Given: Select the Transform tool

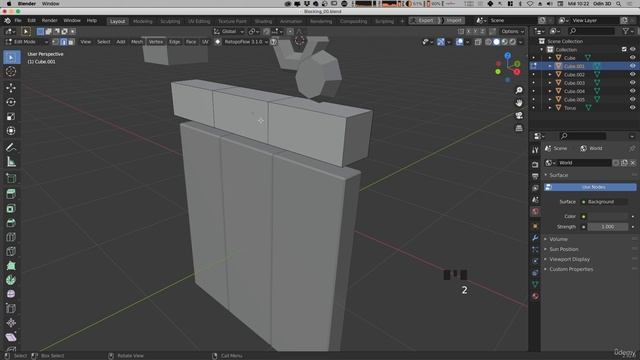Looking at the screenshot, I should [11, 131].
